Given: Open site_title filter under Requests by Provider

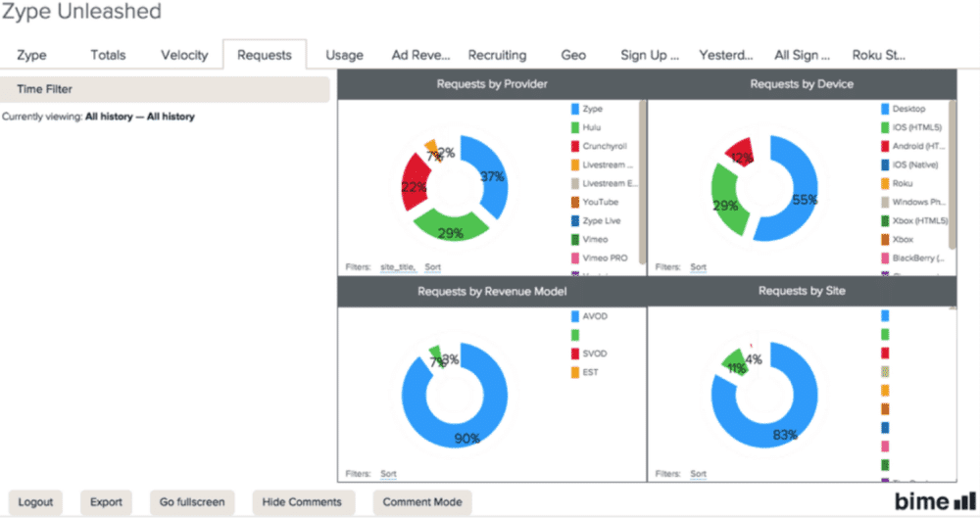Looking at the screenshot, I should pos(398,266).
